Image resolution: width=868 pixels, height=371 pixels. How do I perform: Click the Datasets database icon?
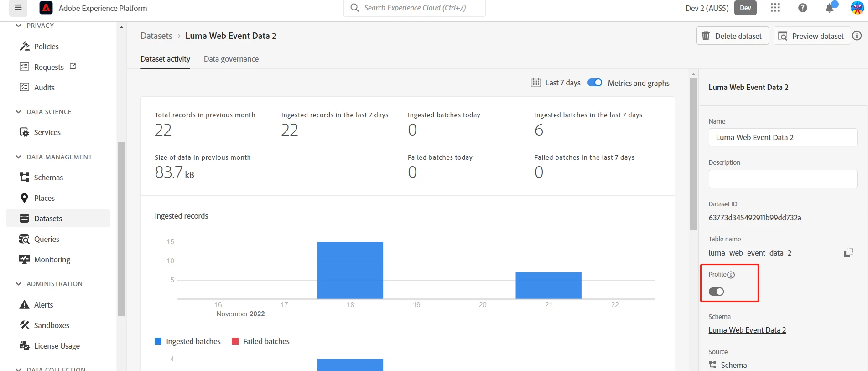tap(25, 219)
